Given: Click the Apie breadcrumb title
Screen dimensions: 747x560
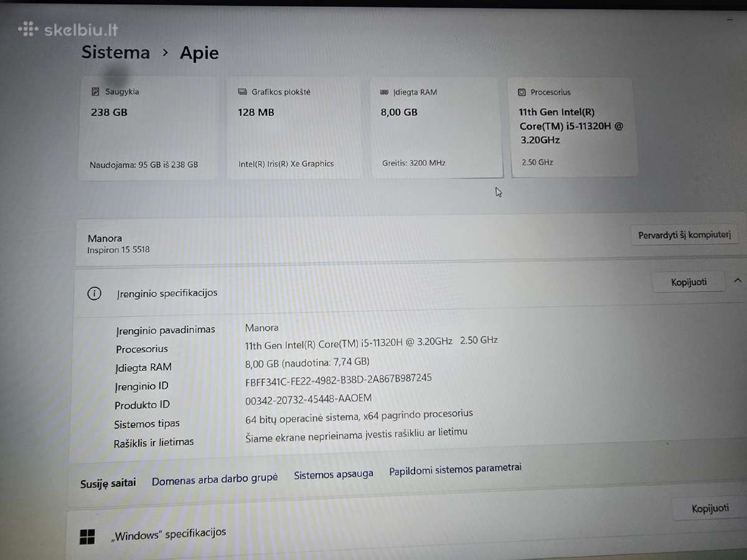Looking at the screenshot, I should 199,53.
